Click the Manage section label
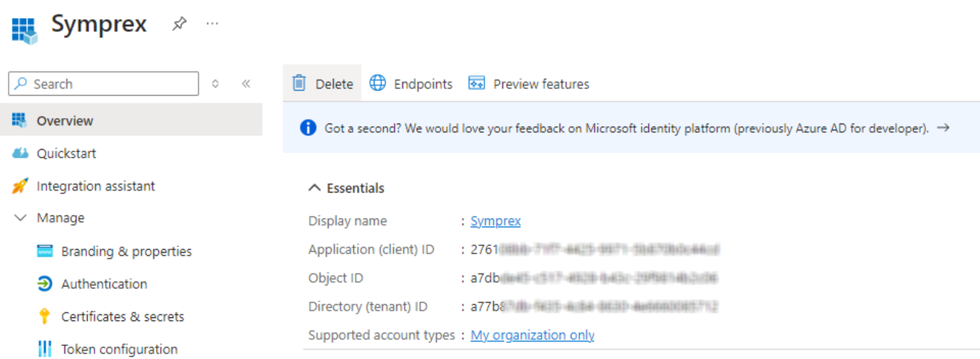 (60, 218)
